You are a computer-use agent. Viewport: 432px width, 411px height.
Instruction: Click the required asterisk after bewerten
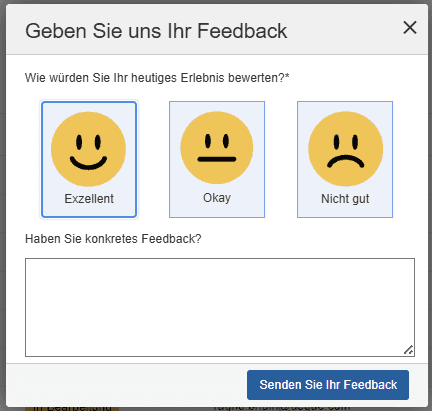tap(287, 76)
